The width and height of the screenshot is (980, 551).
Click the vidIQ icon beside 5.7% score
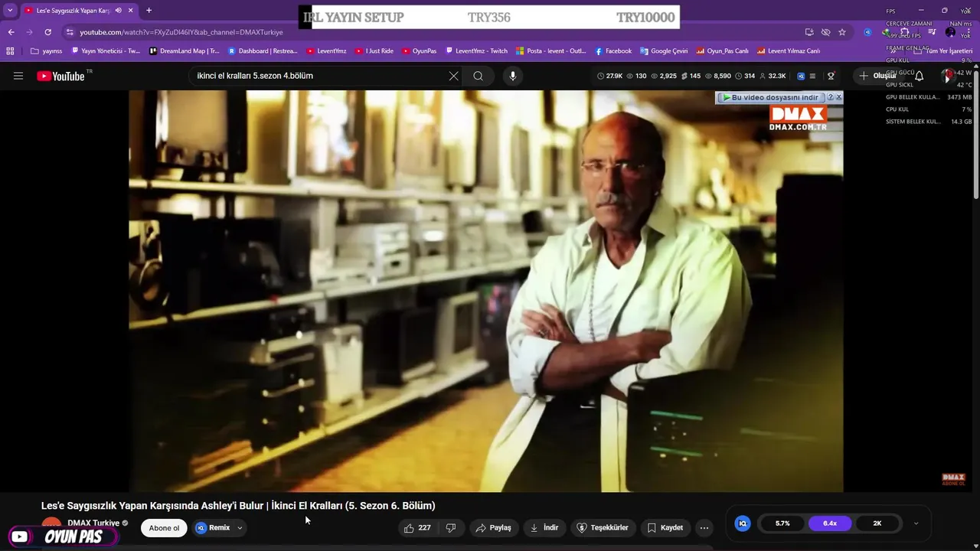[742, 523]
